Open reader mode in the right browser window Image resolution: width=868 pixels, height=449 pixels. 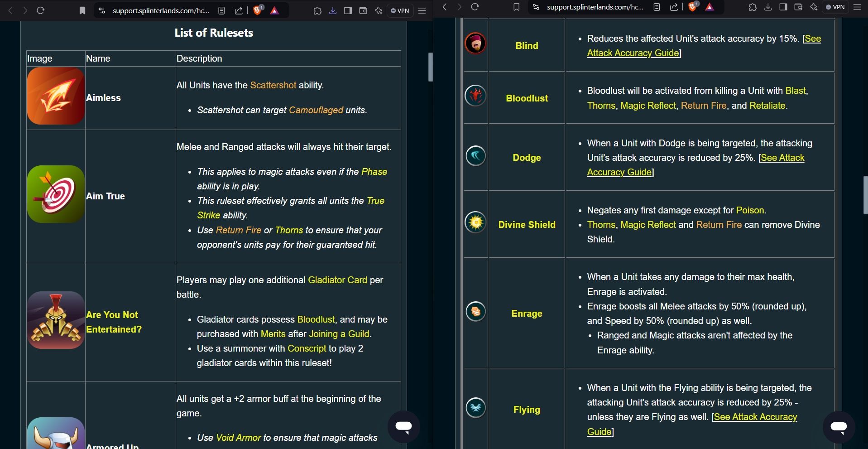(x=657, y=7)
